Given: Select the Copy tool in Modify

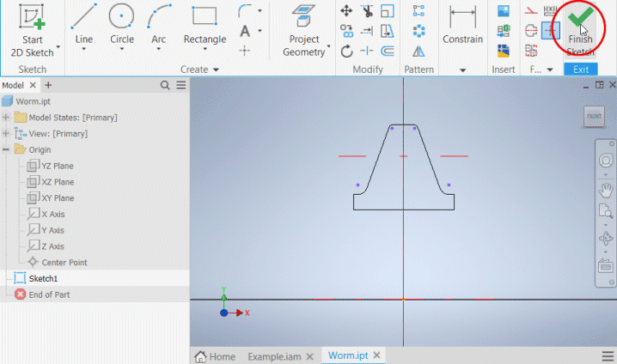Looking at the screenshot, I should pyautogui.click(x=346, y=31).
